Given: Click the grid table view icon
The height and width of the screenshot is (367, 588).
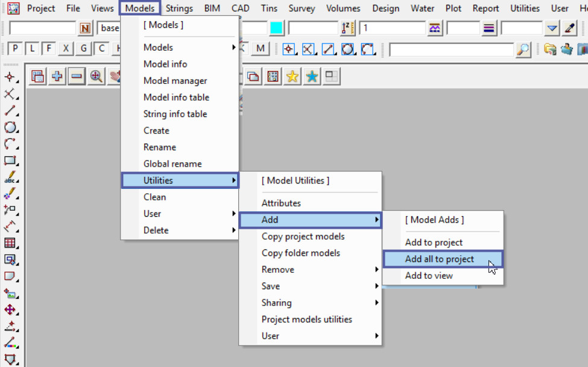Looking at the screenshot, I should pyautogui.click(x=273, y=77).
